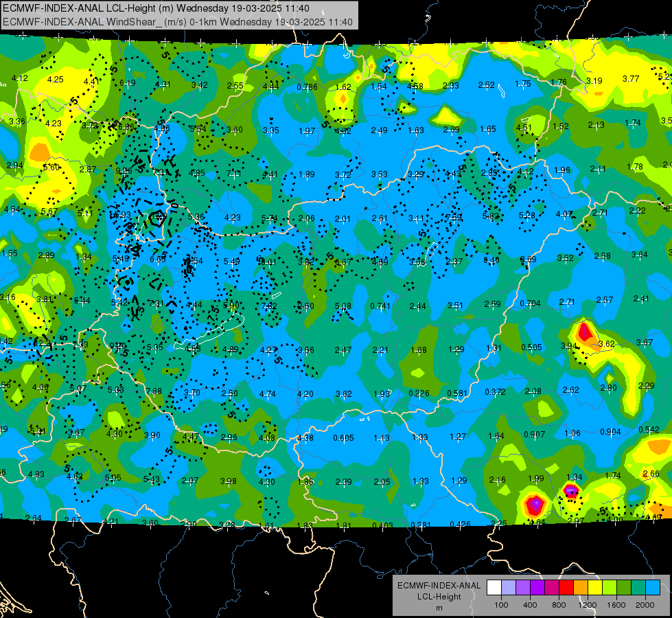The width and height of the screenshot is (672, 618).
Task: Click the wind shear value 0.904
Action: point(610,431)
